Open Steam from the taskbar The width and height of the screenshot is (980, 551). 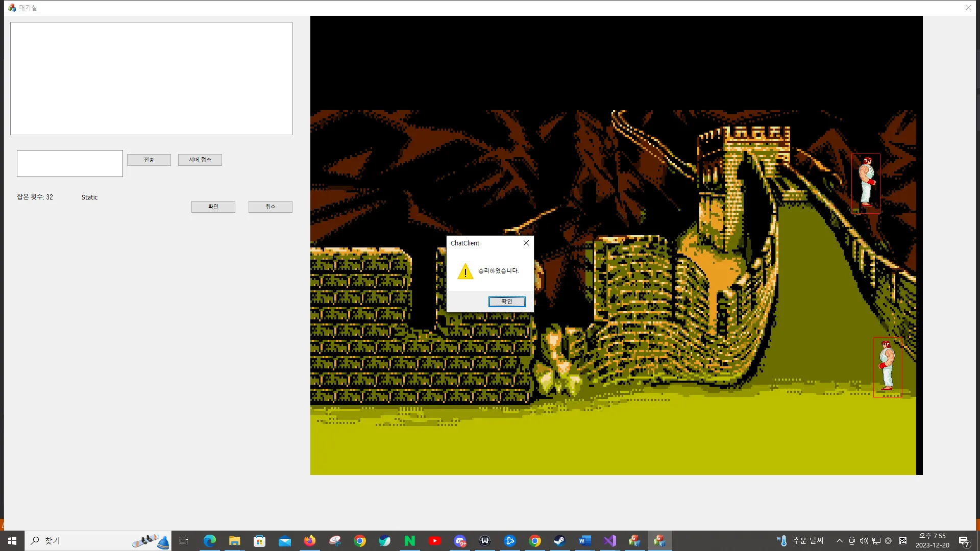(559, 541)
